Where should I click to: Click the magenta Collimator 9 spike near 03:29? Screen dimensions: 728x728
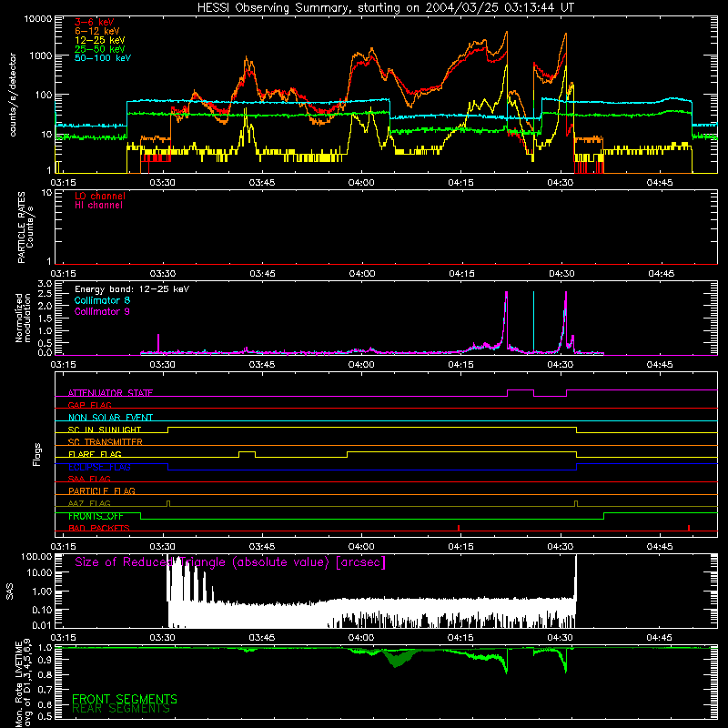pos(158,343)
